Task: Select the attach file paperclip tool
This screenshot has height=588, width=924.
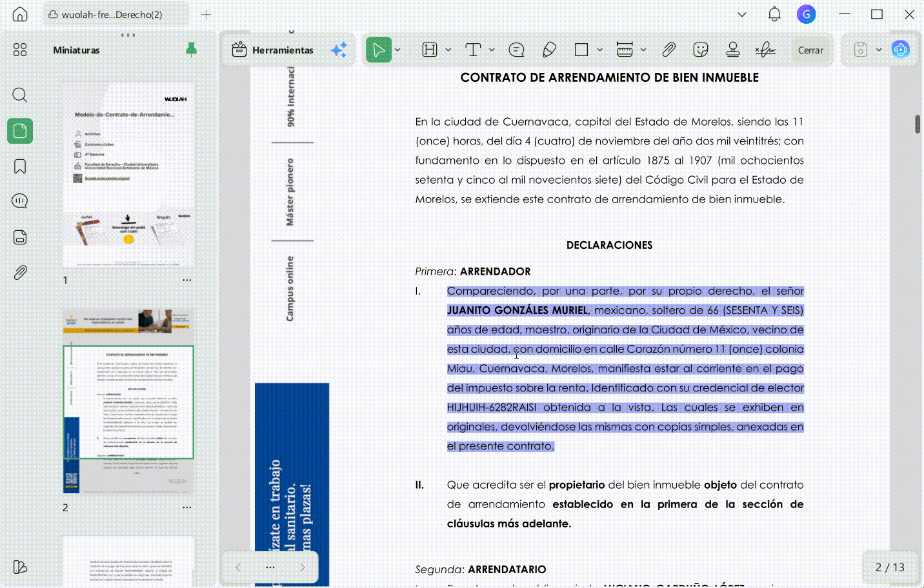Action: [668, 50]
